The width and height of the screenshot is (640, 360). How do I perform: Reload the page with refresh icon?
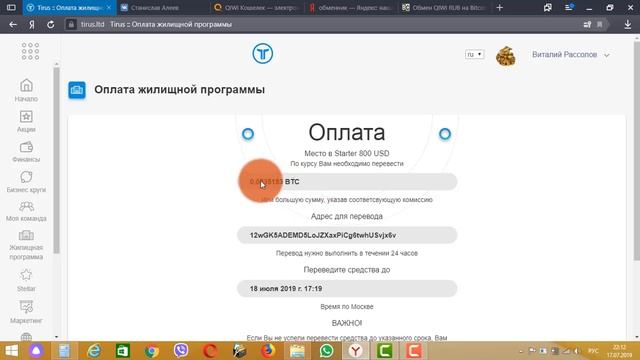(51, 24)
